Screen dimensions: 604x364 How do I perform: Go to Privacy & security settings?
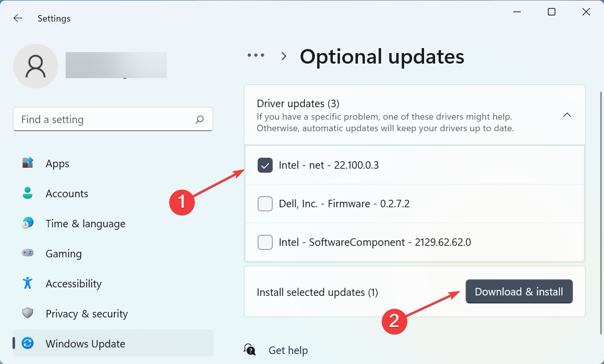tap(87, 314)
